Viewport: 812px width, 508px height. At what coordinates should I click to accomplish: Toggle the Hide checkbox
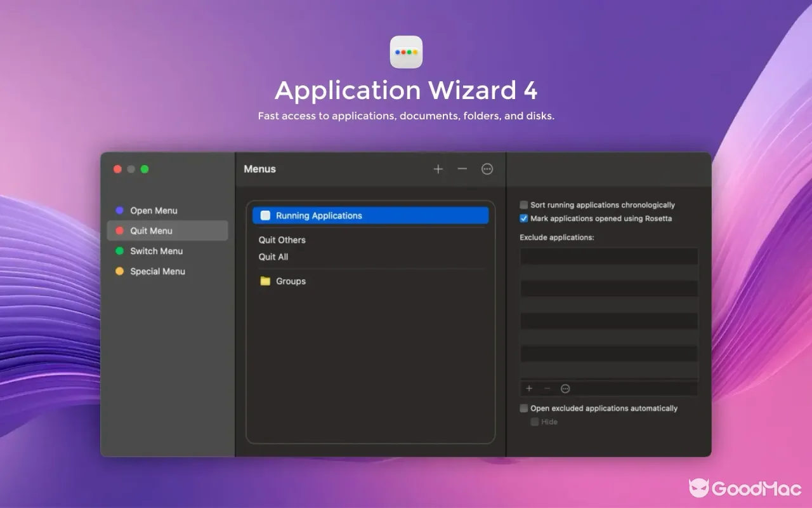click(x=535, y=422)
